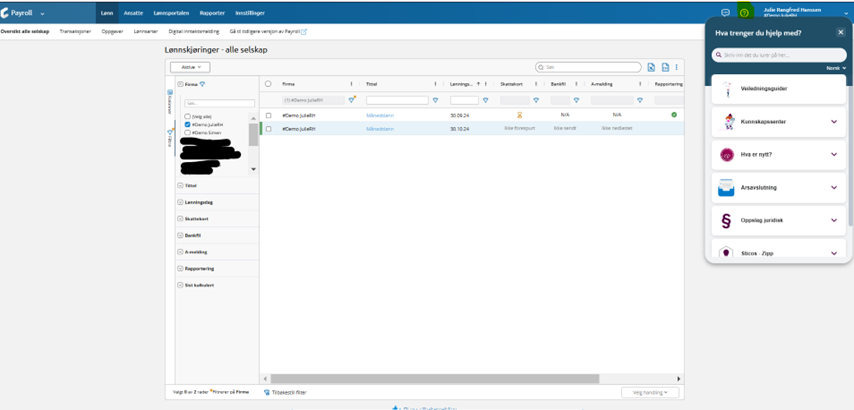The height and width of the screenshot is (410, 854).
Task: Toggle the select-all checkbox in the table header
Action: pos(268,84)
